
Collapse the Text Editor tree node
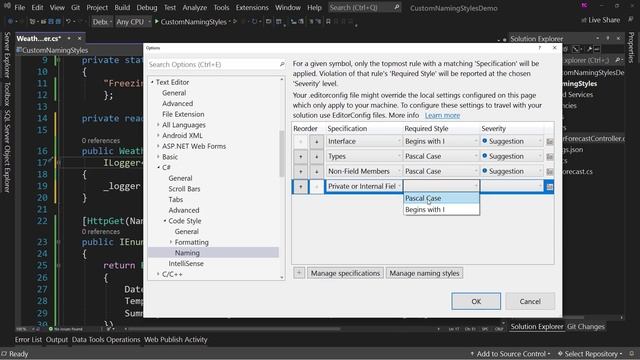tap(152, 82)
